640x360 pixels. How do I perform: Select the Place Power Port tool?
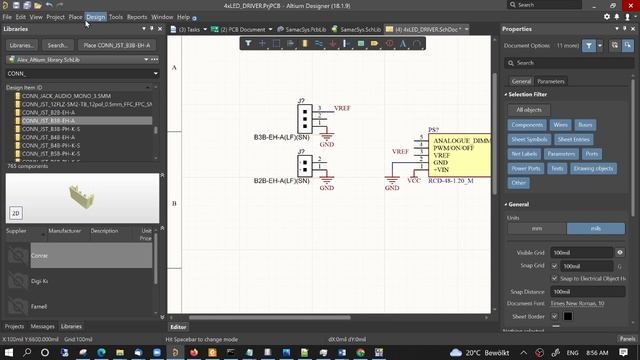(x=333, y=43)
